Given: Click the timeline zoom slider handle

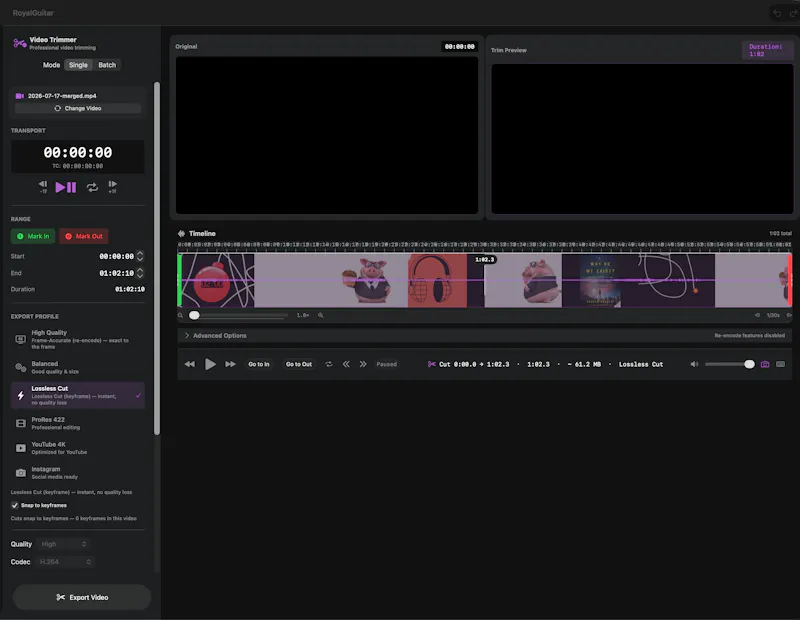Looking at the screenshot, I should (x=194, y=315).
